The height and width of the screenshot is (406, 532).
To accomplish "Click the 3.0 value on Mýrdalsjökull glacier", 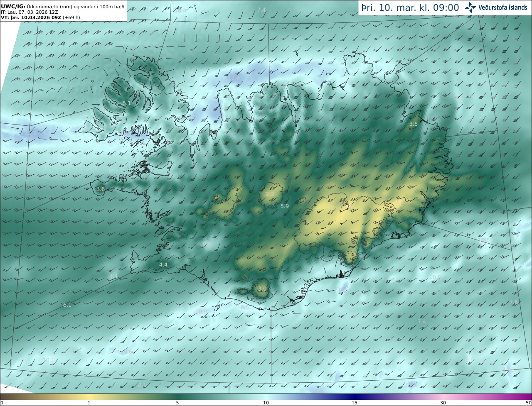I will click(262, 289).
